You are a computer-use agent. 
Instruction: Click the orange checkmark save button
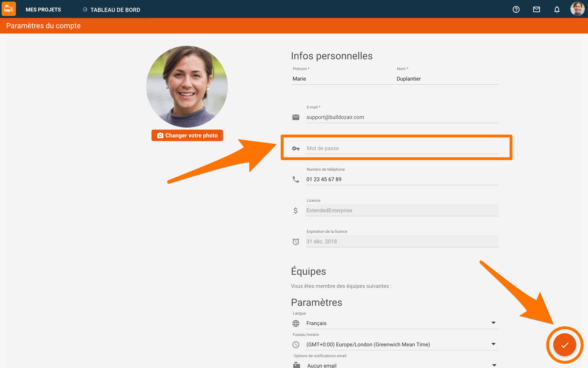tap(565, 345)
